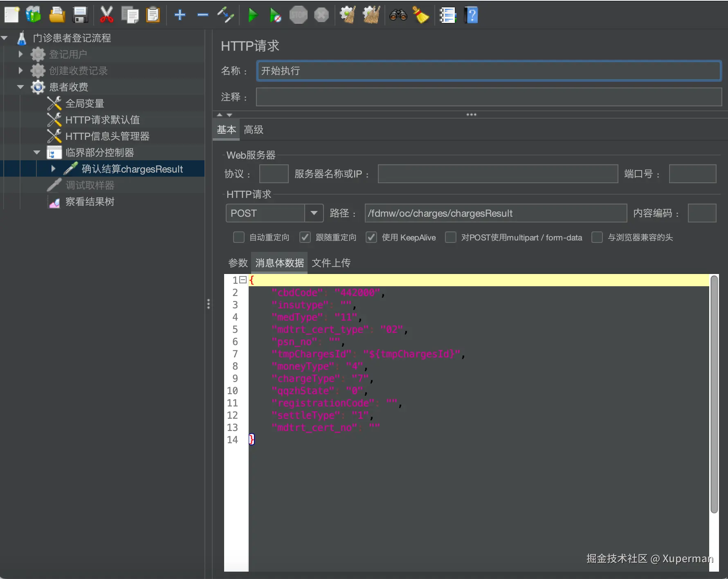728x579 pixels.
Task: Select the 患者收费 thread group
Action: pyautogui.click(x=69, y=87)
